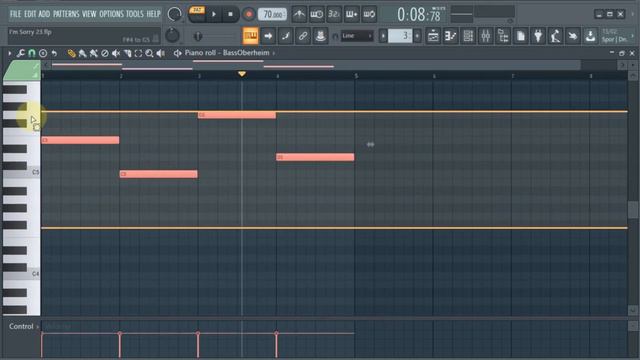Open the HELP menu

pyautogui.click(x=153, y=14)
